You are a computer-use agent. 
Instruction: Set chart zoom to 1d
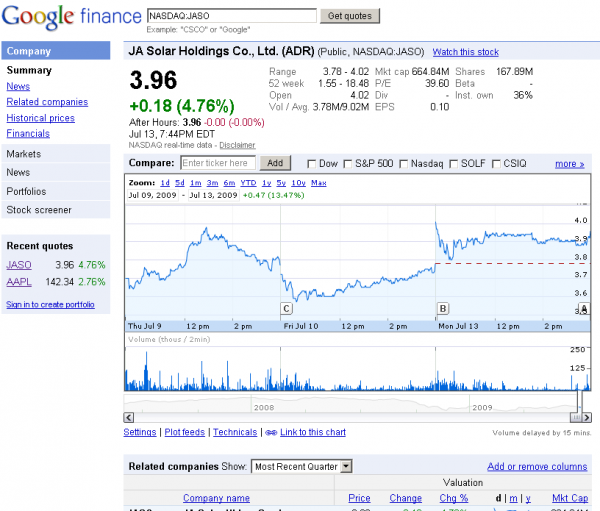click(165, 183)
